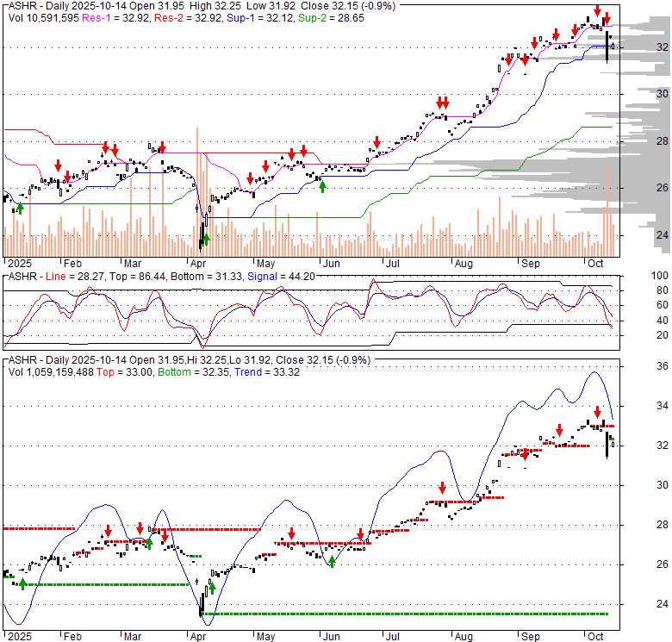Viewport: 672px width, 642px height.
Task: Click green buy arrow near June in top chart
Action: (323, 186)
